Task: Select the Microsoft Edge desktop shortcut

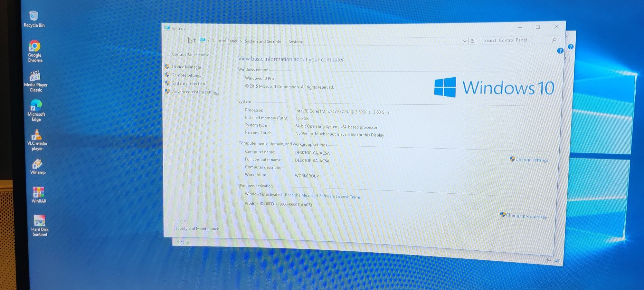Action: click(36, 111)
